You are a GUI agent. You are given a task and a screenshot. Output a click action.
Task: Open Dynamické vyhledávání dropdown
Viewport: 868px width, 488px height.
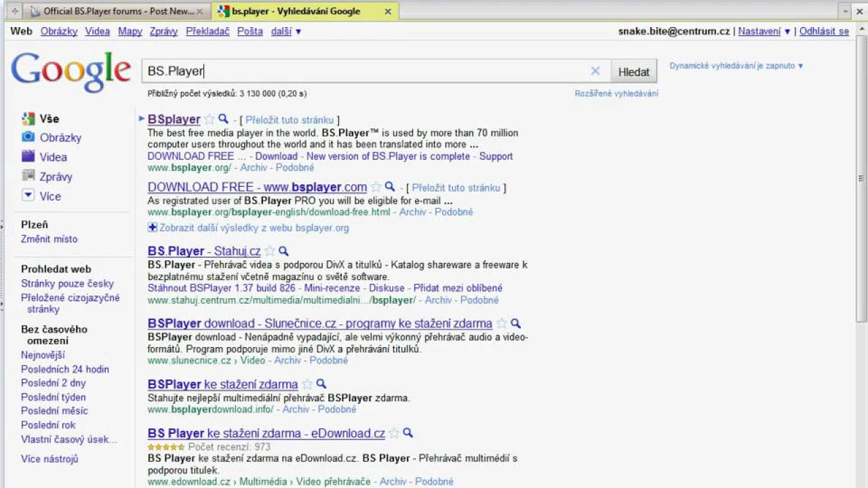(736, 66)
